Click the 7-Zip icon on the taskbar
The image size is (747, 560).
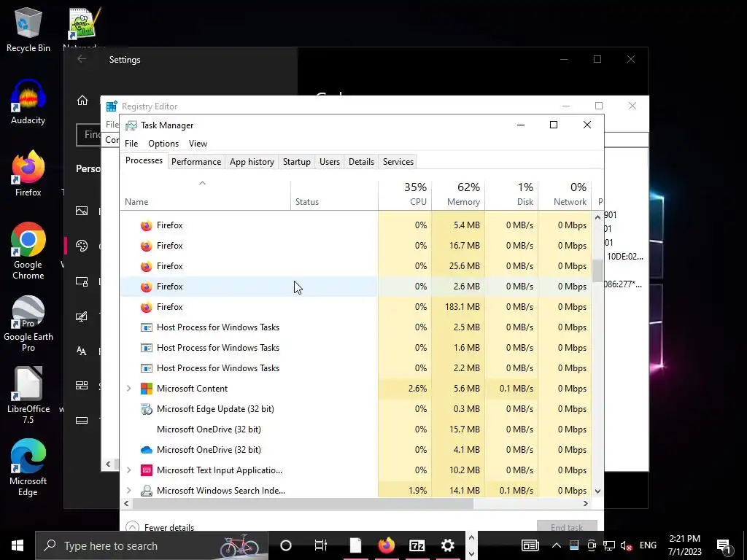tap(417, 545)
